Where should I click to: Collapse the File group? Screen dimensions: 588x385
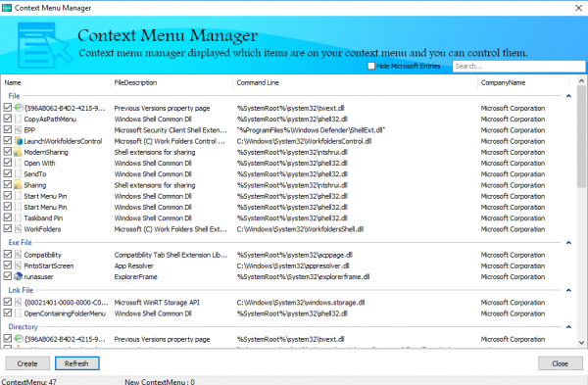pos(568,96)
